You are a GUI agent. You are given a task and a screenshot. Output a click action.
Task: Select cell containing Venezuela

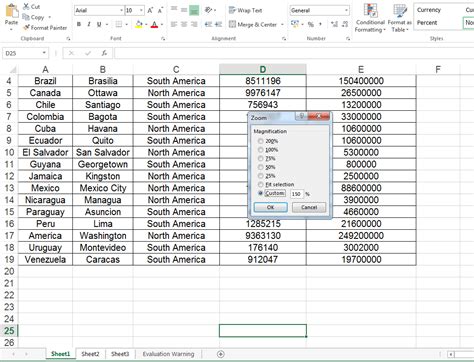[x=45, y=259]
